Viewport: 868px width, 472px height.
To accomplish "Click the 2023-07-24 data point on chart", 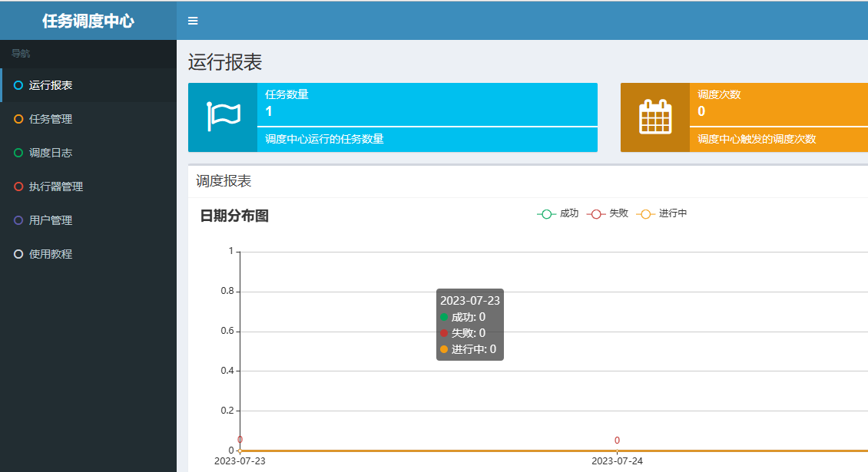I will pyautogui.click(x=617, y=451).
